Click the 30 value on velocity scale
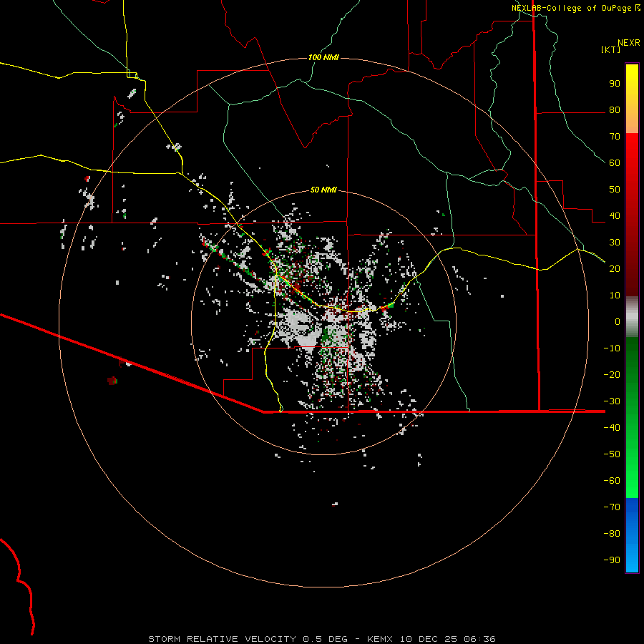Screen dimensions: 644x644 (x=615, y=243)
